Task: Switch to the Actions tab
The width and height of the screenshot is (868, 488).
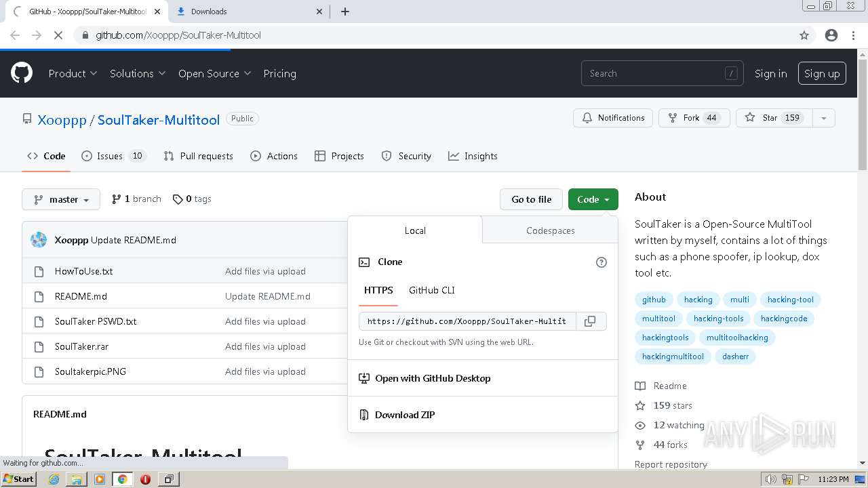Action: click(274, 156)
